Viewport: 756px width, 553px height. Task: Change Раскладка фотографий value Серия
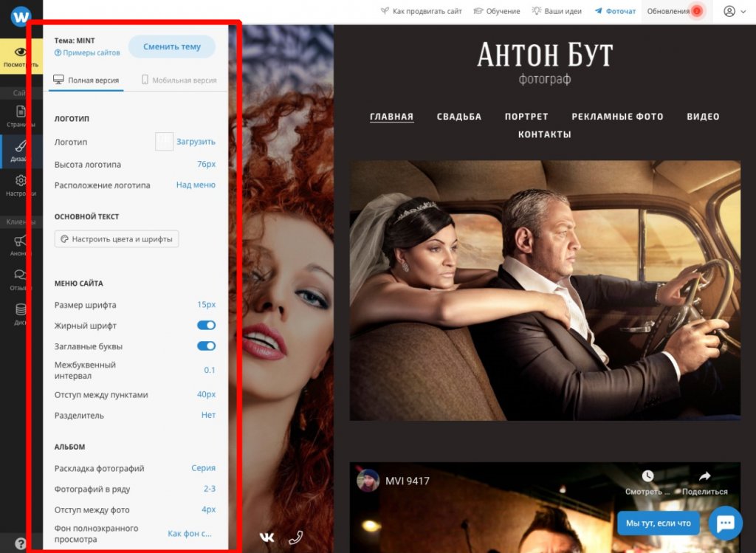pos(204,467)
